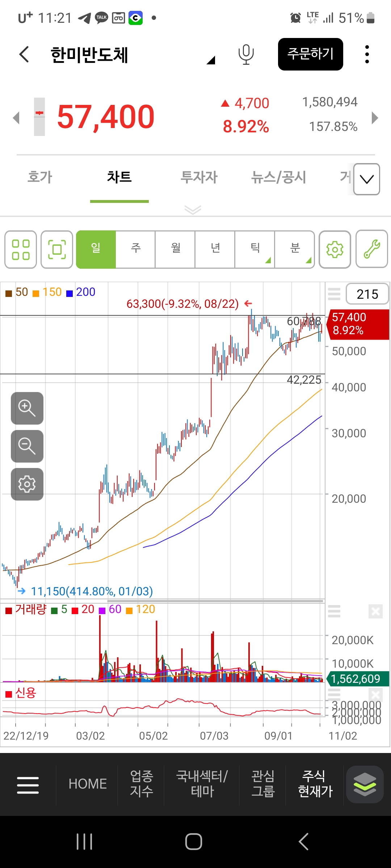Open the three-dot overflow menu
This screenshot has width=391, height=868.
click(x=367, y=54)
